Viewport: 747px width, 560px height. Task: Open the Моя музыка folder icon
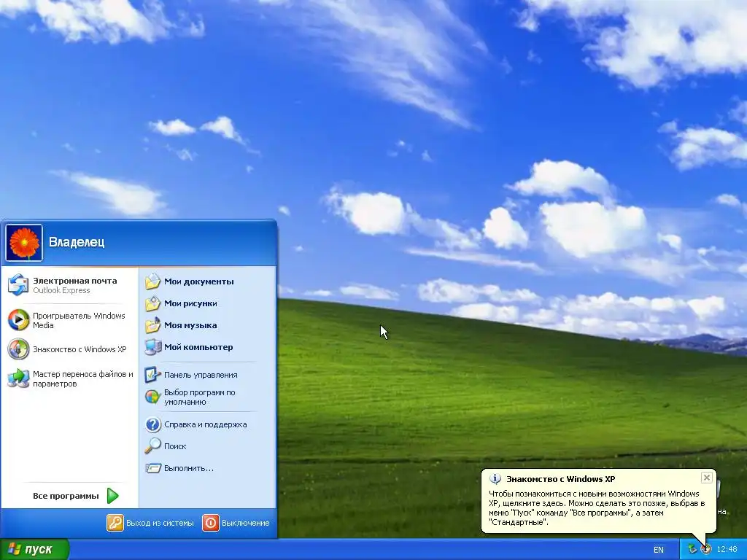(153, 325)
